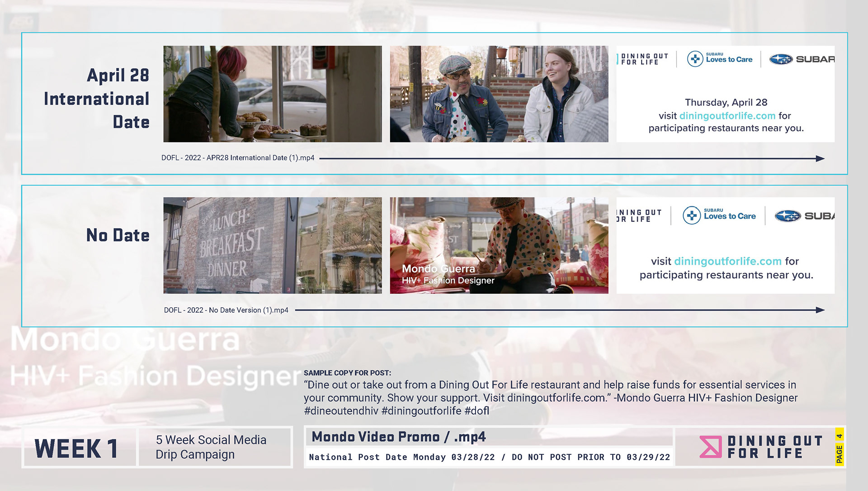Open the bakery pastry display thumbnail
The width and height of the screenshot is (868, 491).
[x=272, y=94]
